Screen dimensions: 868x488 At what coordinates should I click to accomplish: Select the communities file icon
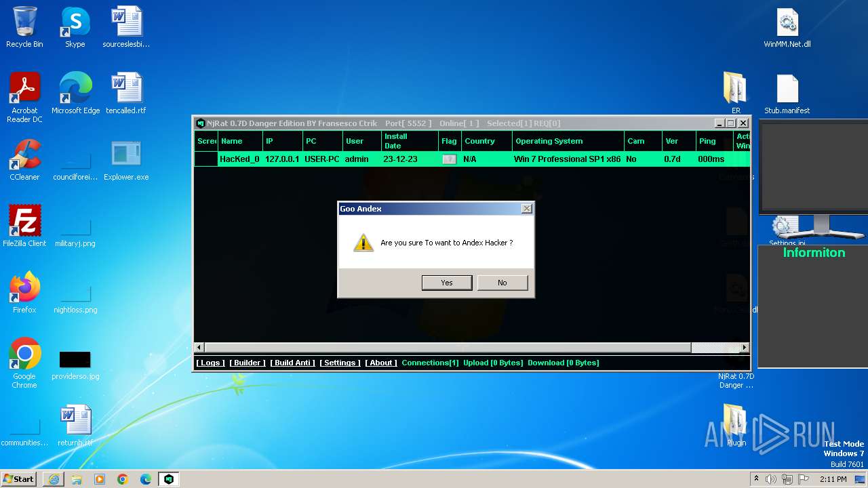click(x=24, y=434)
